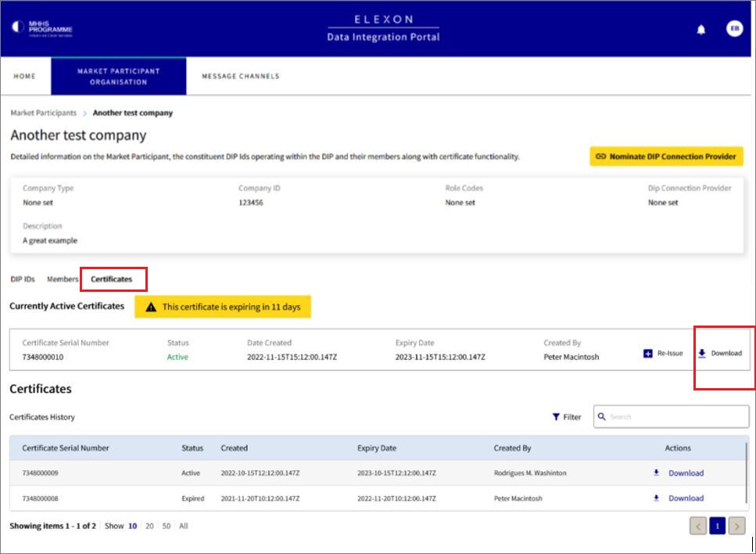Switch to the Message Channels tab
The width and height of the screenshot is (756, 554).
(240, 76)
